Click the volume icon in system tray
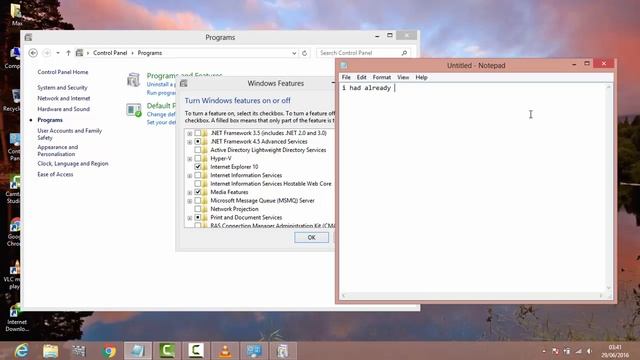640x360 pixels. coord(589,351)
